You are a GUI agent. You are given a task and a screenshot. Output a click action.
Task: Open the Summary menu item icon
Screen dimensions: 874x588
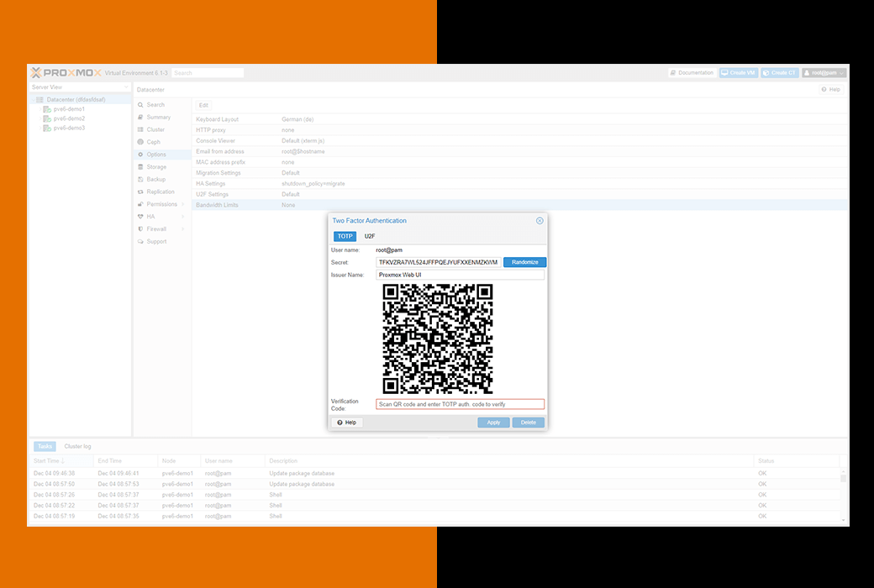(x=140, y=117)
